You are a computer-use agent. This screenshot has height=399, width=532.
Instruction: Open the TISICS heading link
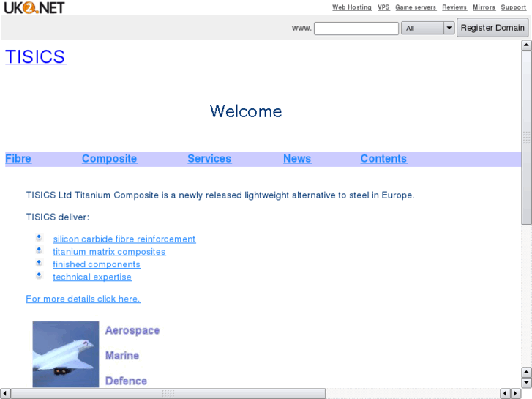36,56
